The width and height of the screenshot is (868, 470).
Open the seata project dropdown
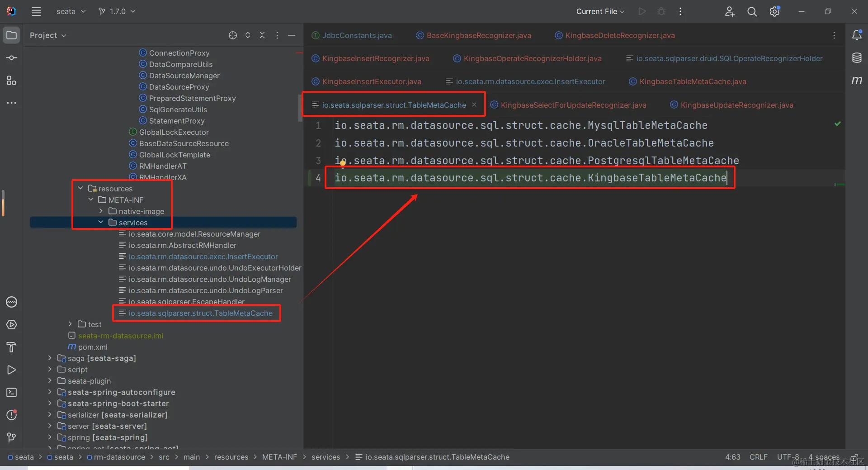[x=71, y=12]
